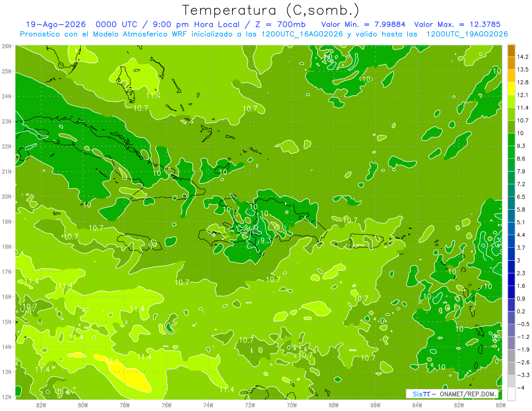
Task: Click the "12N" latitude axis label
Action: (7, 397)
